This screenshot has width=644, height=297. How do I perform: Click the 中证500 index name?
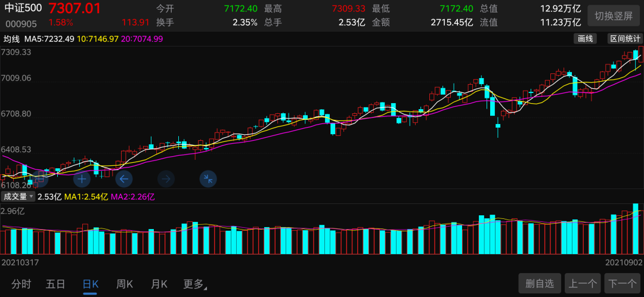click(23, 8)
